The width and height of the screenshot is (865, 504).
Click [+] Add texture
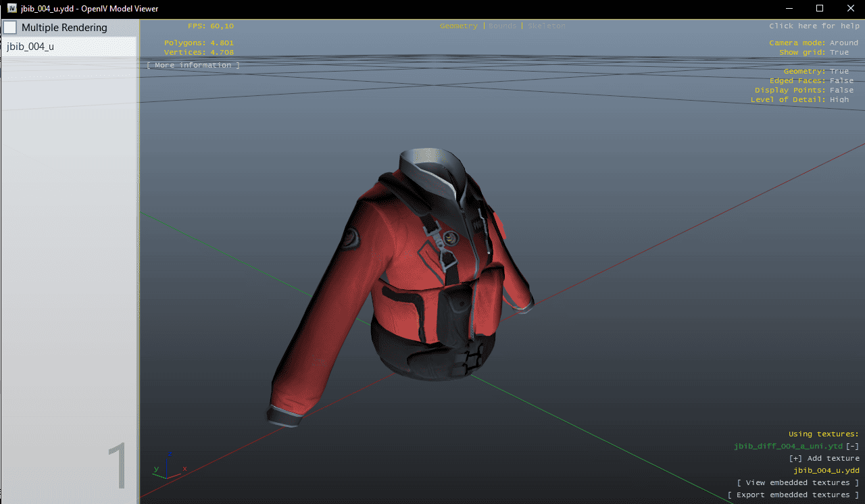tap(824, 458)
